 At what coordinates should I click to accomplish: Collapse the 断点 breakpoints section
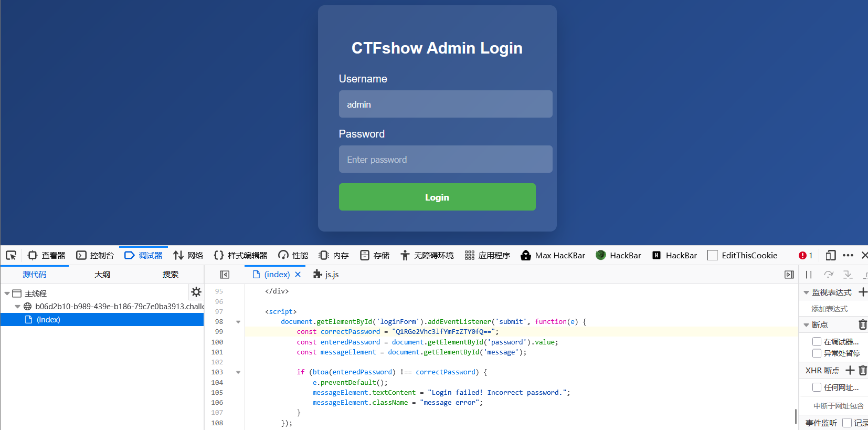(x=807, y=325)
